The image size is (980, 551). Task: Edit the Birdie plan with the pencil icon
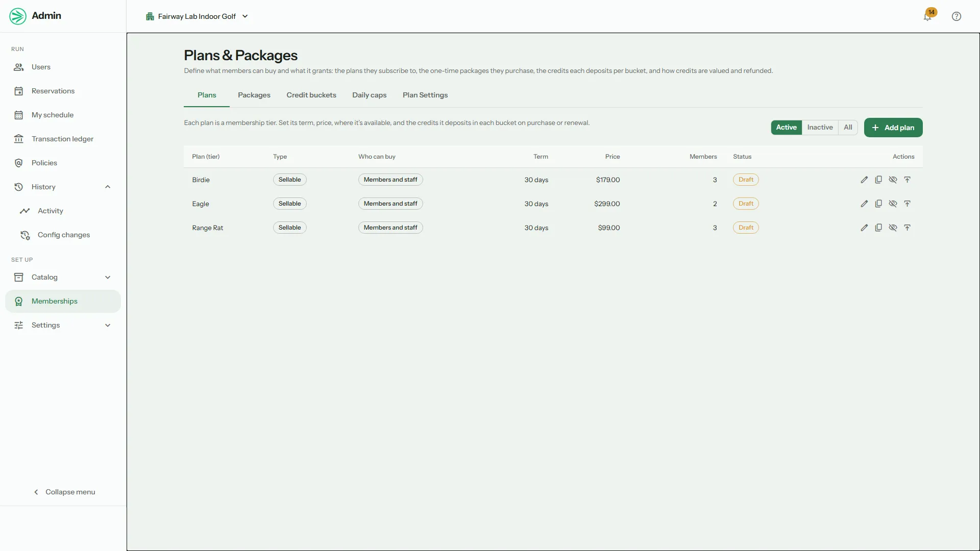pyautogui.click(x=864, y=180)
